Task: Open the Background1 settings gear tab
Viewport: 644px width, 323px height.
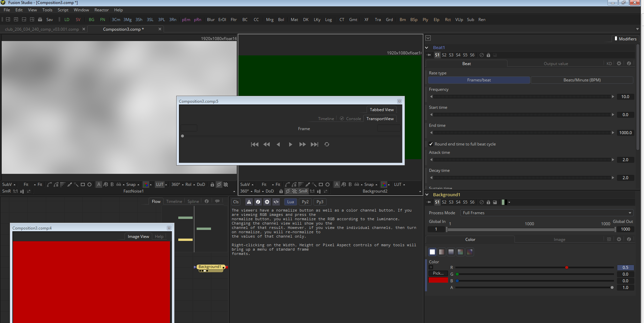Action: [x=619, y=239]
